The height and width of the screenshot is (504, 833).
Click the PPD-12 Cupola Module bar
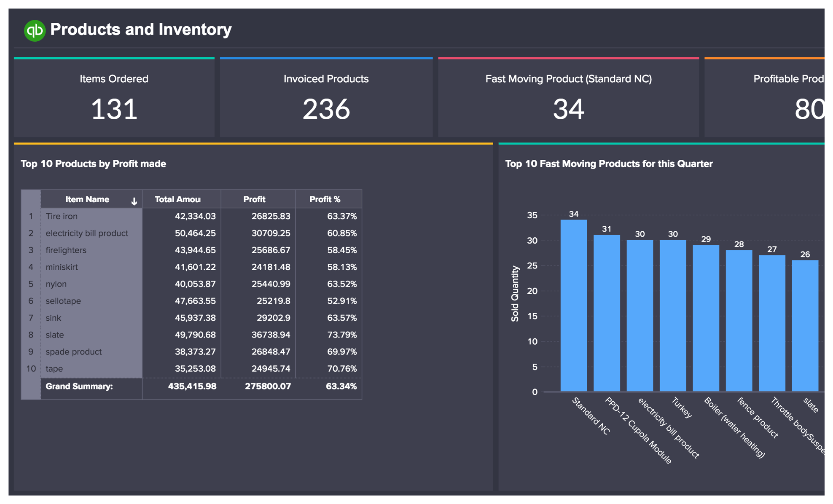pos(607,313)
